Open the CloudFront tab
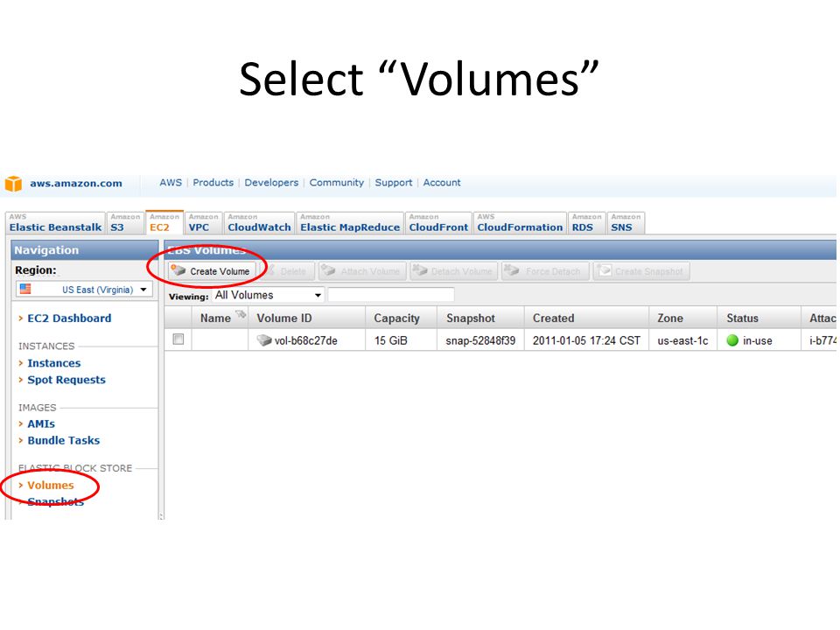840x630 pixels. click(x=438, y=223)
